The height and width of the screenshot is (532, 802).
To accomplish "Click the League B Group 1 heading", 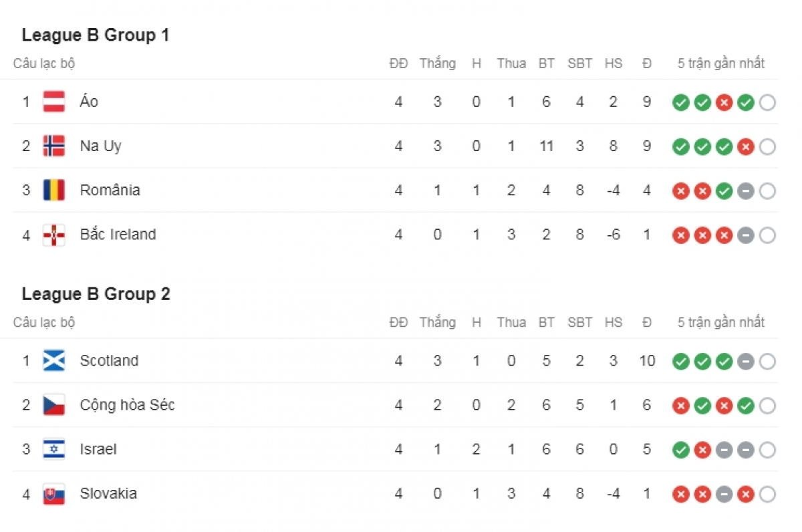I will coord(96,35).
